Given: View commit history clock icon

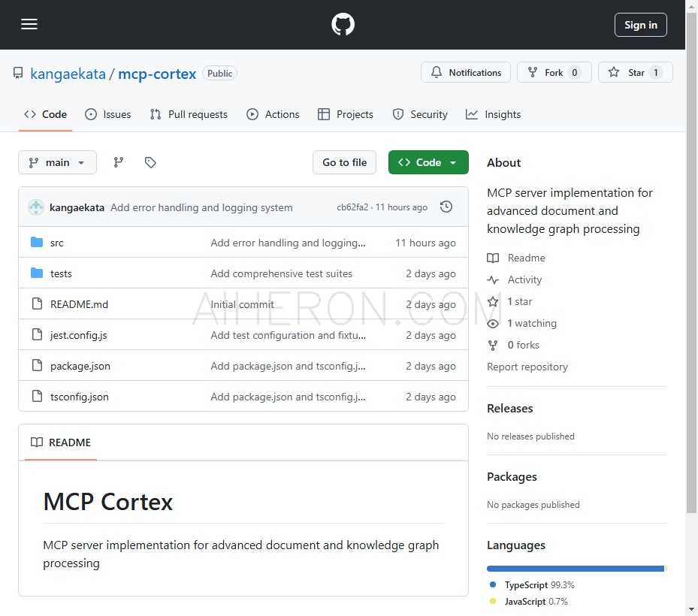Looking at the screenshot, I should pyautogui.click(x=446, y=207).
